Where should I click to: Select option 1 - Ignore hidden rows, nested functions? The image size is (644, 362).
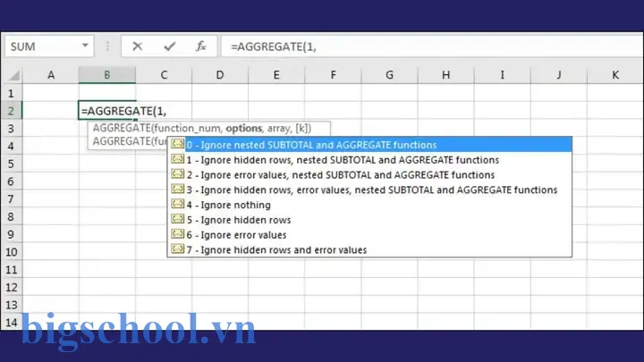(369, 160)
